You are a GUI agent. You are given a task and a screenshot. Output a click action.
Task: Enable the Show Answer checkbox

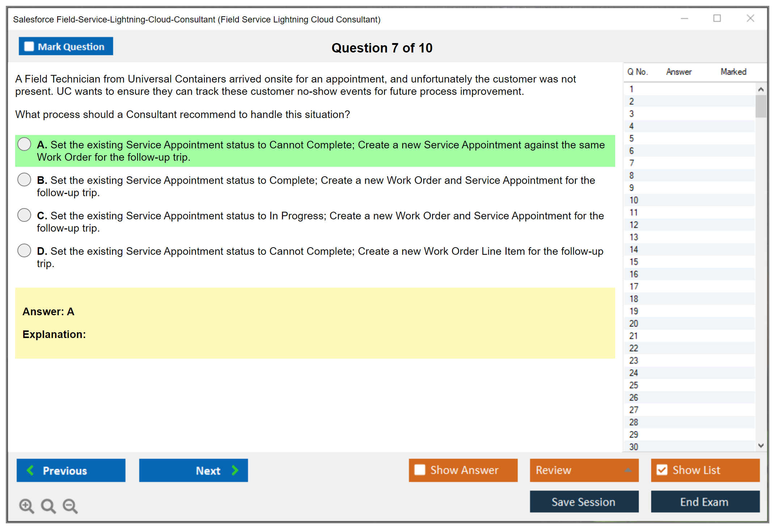tap(420, 470)
